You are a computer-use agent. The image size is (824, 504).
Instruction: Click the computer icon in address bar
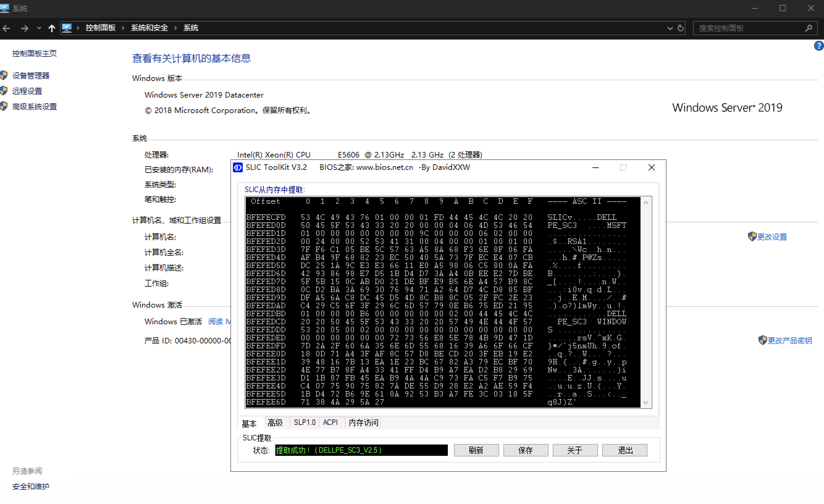[x=67, y=28]
